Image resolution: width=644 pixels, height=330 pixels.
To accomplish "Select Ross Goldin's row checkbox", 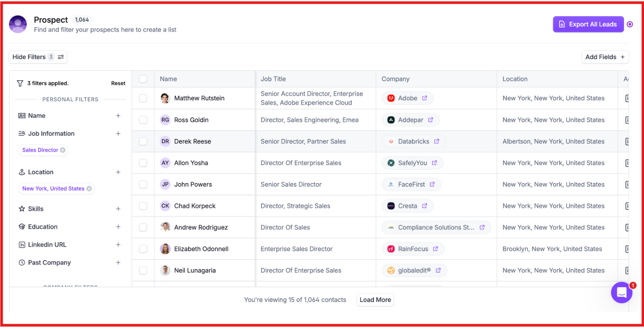I will point(143,120).
